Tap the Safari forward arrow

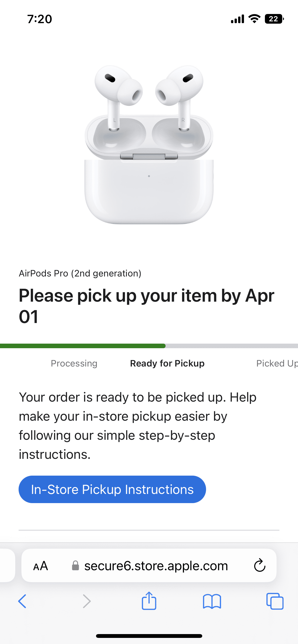[87, 601]
